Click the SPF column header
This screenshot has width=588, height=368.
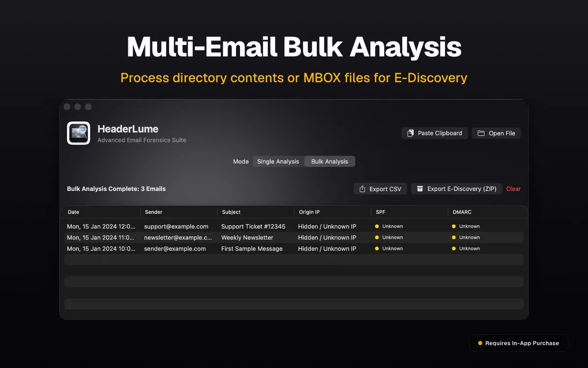click(381, 212)
